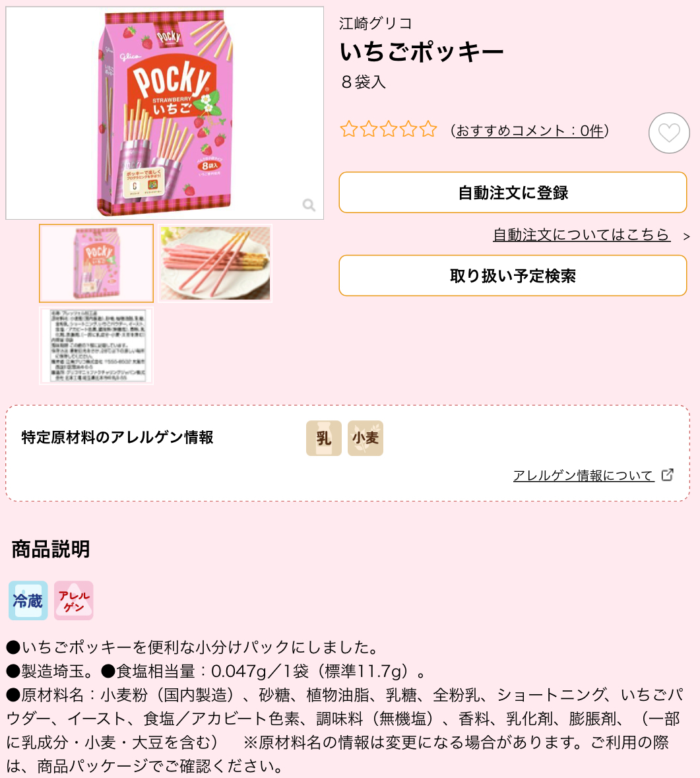
Task: Click the 冷蔵 refrigerated badge icon
Action: pyautogui.click(x=28, y=600)
